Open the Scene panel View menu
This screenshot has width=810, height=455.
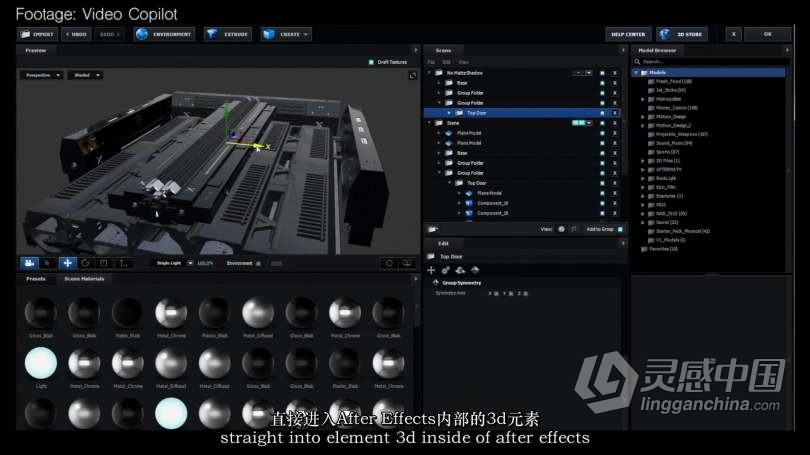click(463, 62)
